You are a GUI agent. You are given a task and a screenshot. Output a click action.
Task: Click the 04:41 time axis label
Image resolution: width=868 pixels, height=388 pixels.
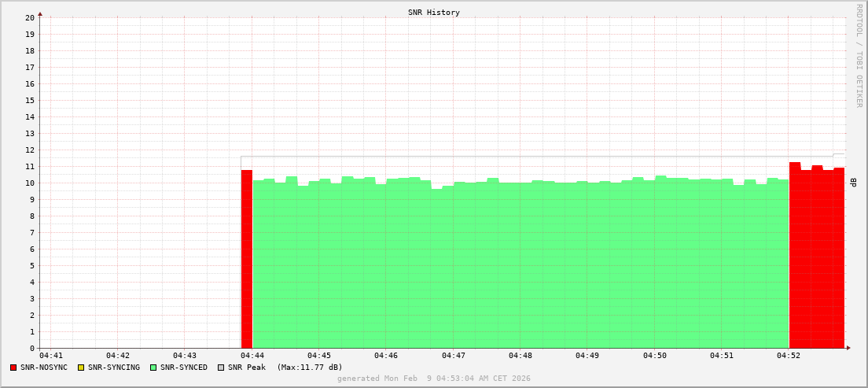click(x=50, y=356)
